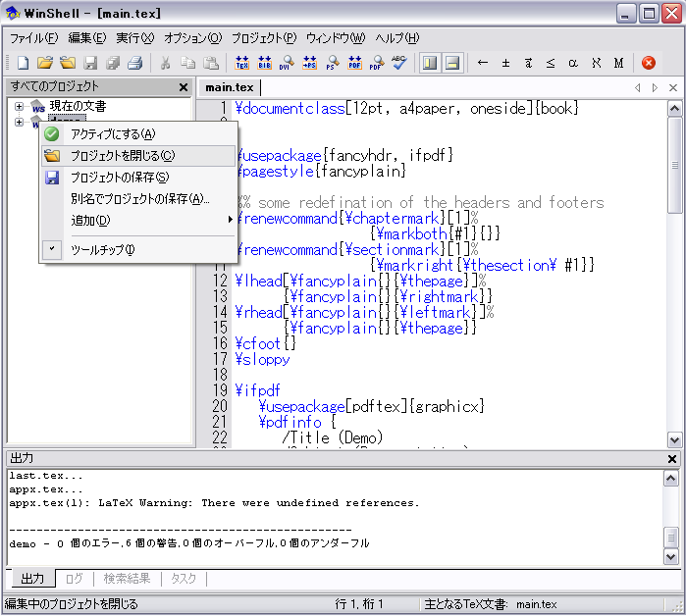Expand the 追加(D) submenu
This screenshot has height=616, width=686.
coord(138,220)
